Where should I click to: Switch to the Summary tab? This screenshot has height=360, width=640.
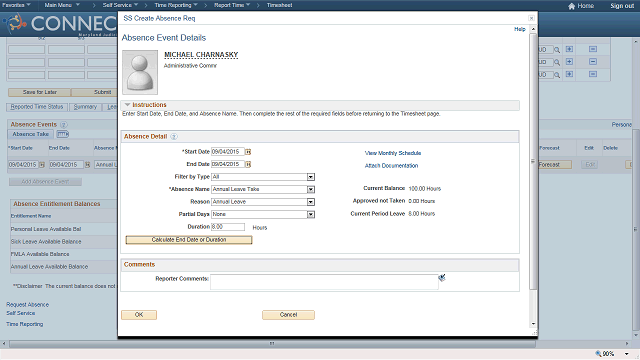[85, 107]
